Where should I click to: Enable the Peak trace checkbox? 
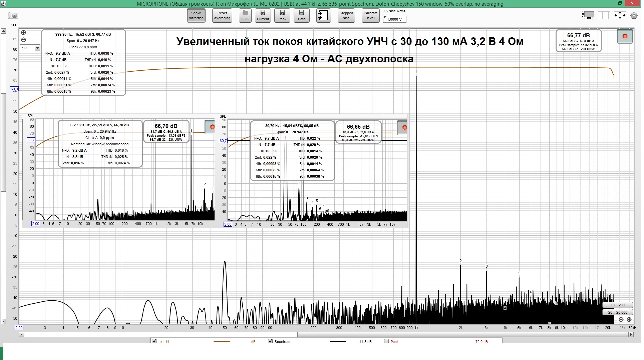pos(386,341)
